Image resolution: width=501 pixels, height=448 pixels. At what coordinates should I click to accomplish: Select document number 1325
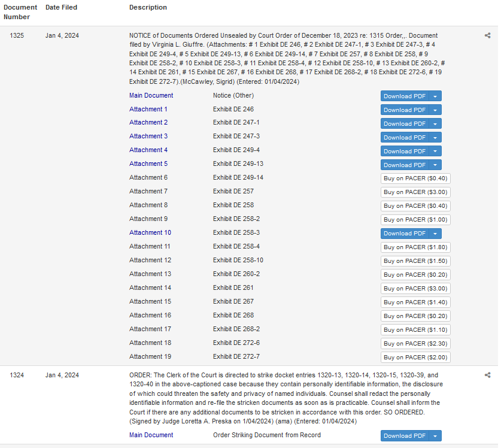point(17,35)
